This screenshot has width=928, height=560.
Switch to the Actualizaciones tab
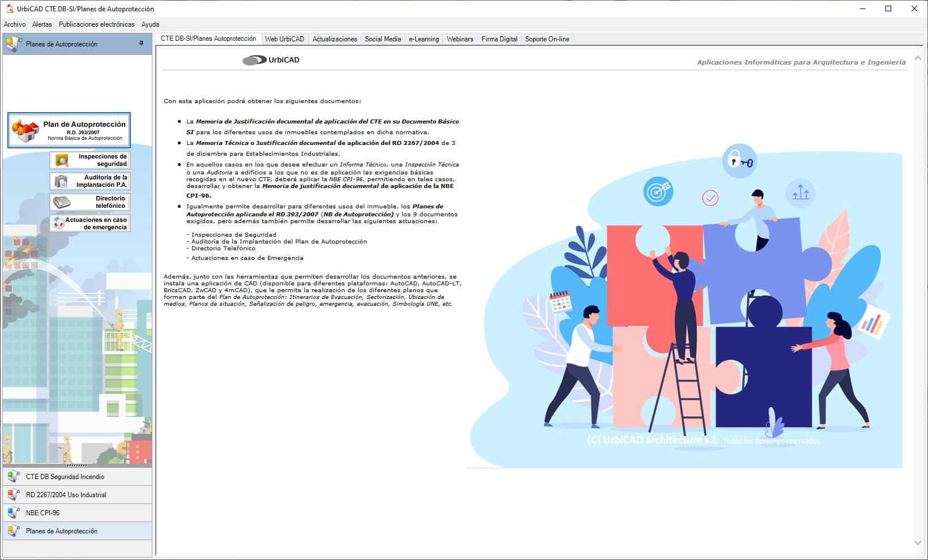[335, 39]
